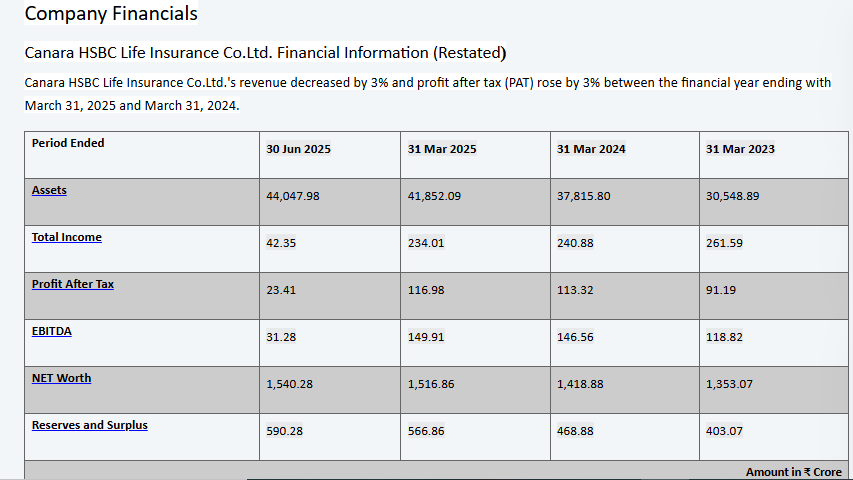This screenshot has height=480, width=853.
Task: Select the Assets value 44,047.98
Action: pyautogui.click(x=293, y=196)
